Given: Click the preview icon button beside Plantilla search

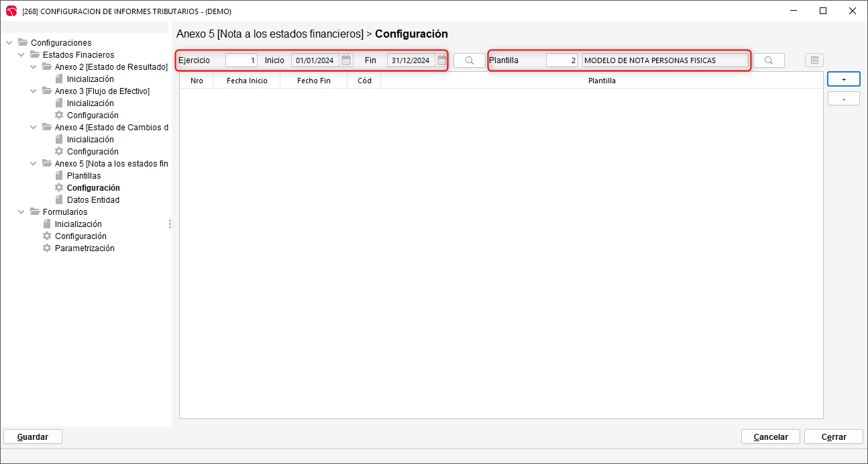Looking at the screenshot, I should [x=814, y=60].
